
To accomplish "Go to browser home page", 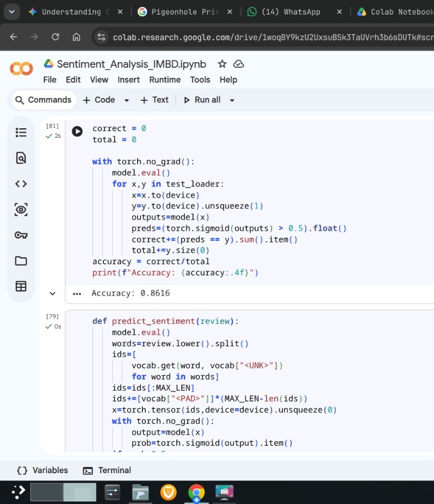I will pyautogui.click(x=76, y=37).
